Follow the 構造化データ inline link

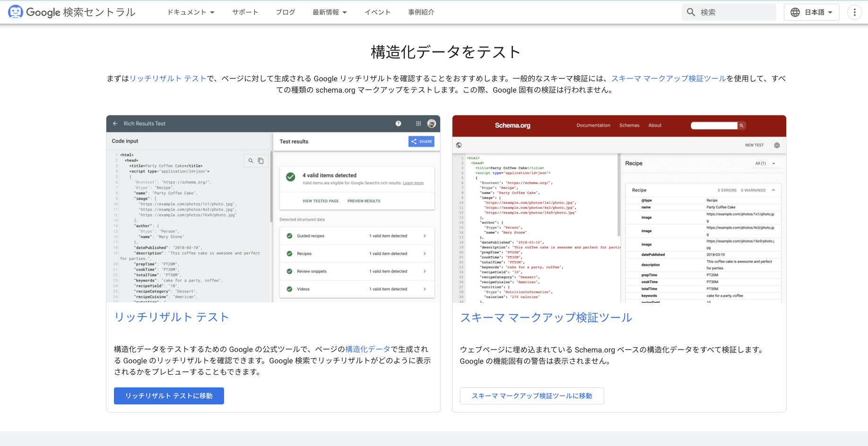(x=368, y=349)
